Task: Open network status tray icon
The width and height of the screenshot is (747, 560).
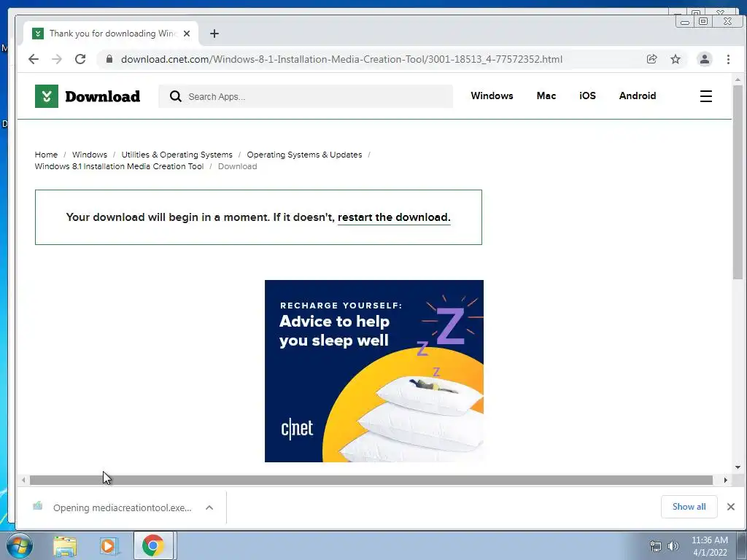Action: point(656,546)
